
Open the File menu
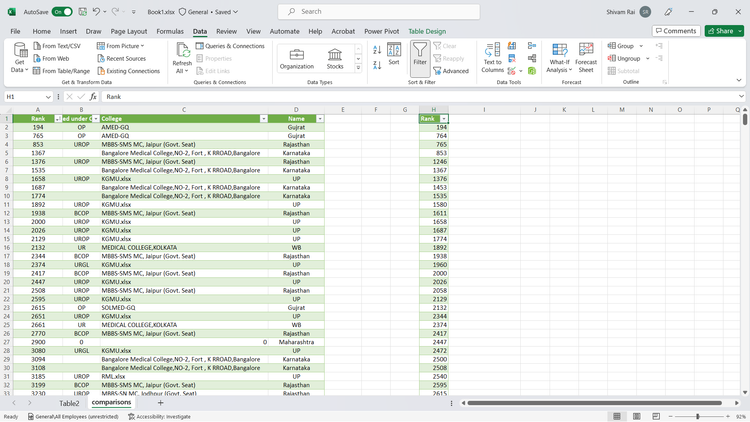coord(15,31)
